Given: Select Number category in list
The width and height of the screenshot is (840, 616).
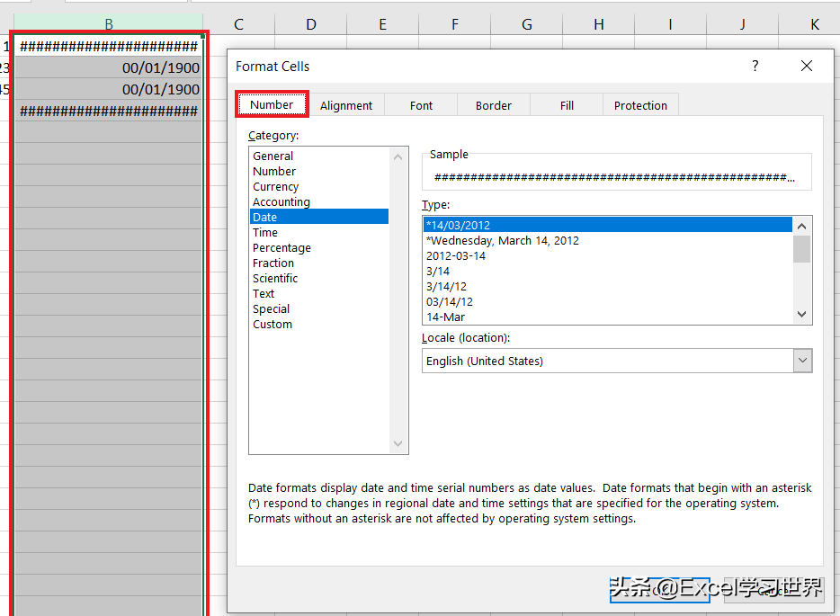Looking at the screenshot, I should coord(319,172).
